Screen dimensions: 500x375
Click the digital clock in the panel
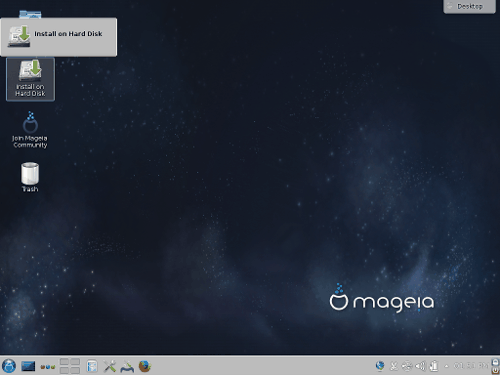[x=470, y=366]
